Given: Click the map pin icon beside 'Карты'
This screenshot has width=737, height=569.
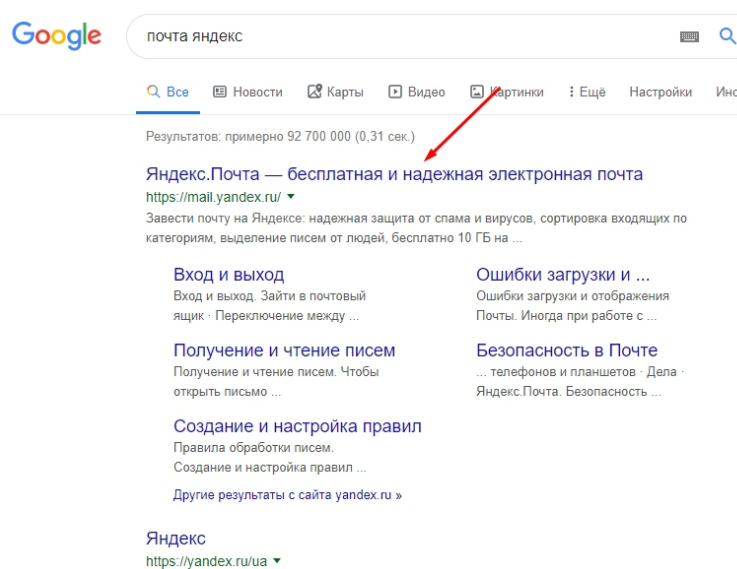Looking at the screenshot, I should point(314,91).
